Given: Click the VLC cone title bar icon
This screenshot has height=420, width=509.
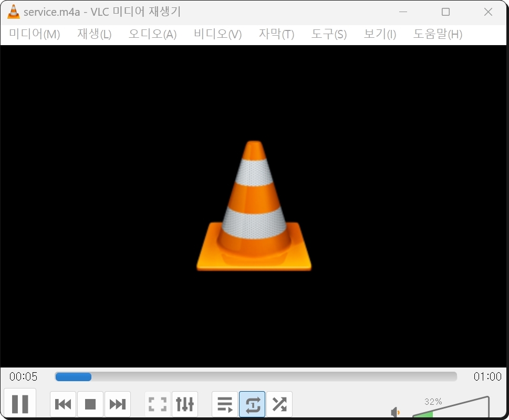Looking at the screenshot, I should (13, 12).
